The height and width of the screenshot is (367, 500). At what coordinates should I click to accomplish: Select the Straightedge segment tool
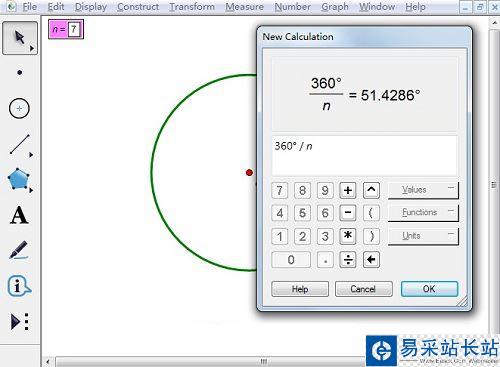[x=19, y=144]
